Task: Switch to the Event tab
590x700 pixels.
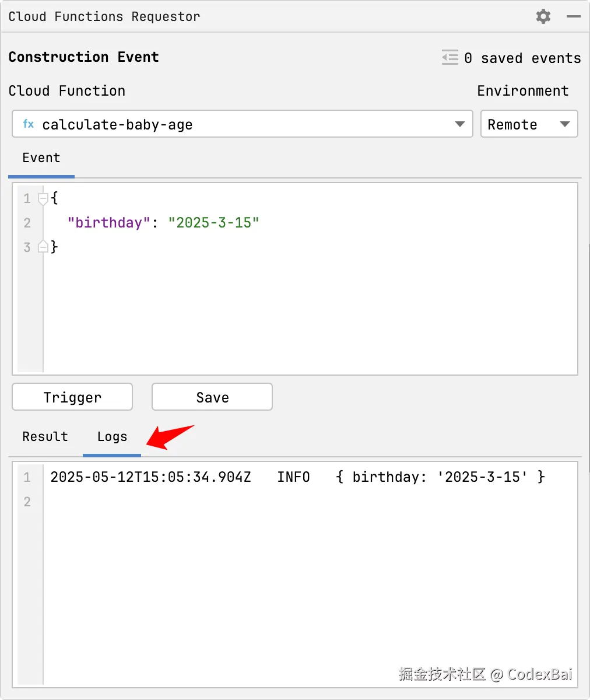Action: pos(41,158)
